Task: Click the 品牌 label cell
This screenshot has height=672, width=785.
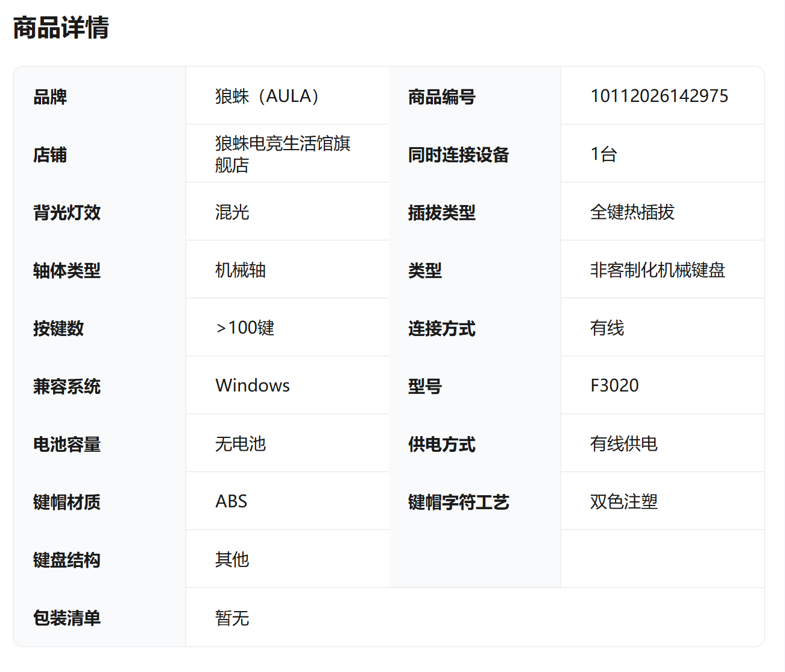Action: [50, 97]
